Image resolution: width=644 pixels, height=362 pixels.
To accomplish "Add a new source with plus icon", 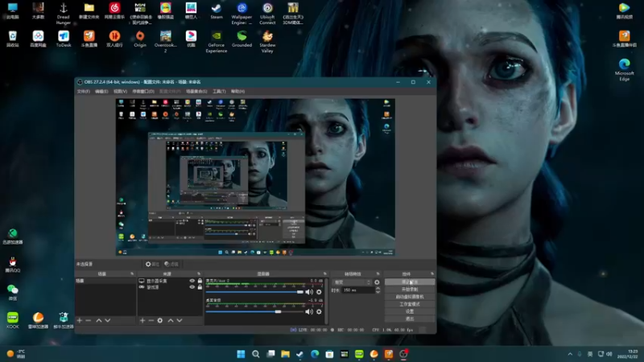I will [142, 320].
